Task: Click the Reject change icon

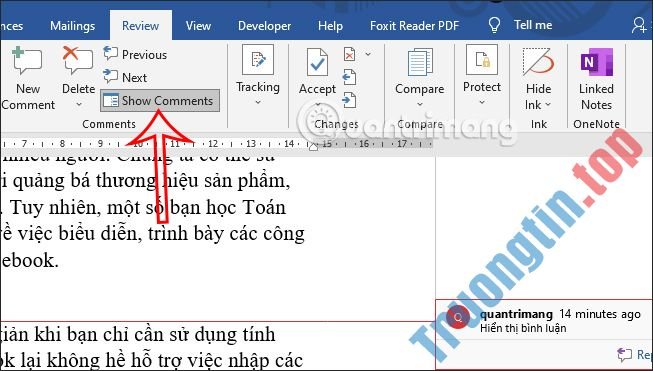Action: point(349,54)
